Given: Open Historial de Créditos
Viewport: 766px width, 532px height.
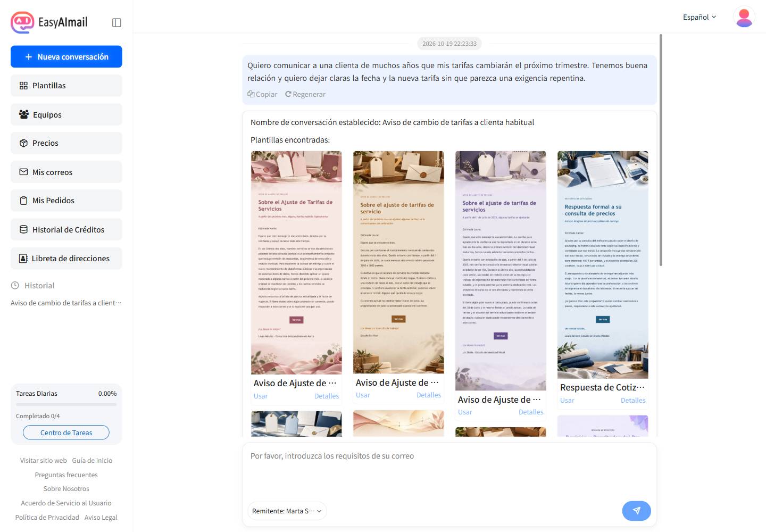Looking at the screenshot, I should click(x=66, y=229).
